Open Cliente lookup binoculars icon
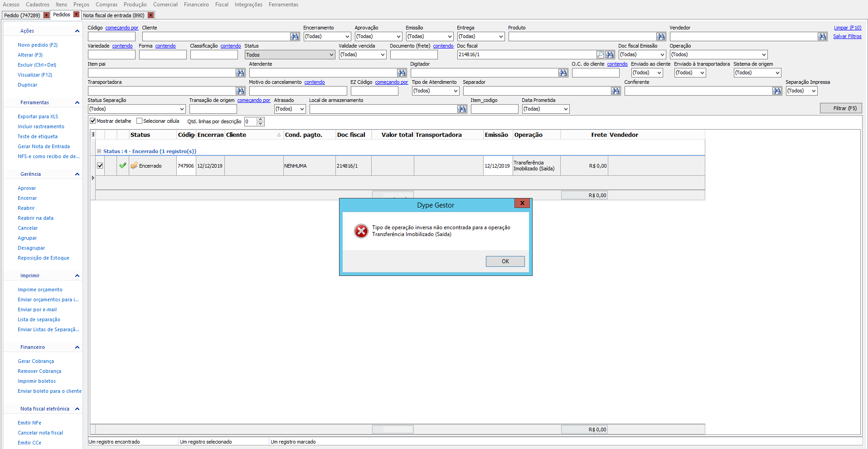 point(295,36)
